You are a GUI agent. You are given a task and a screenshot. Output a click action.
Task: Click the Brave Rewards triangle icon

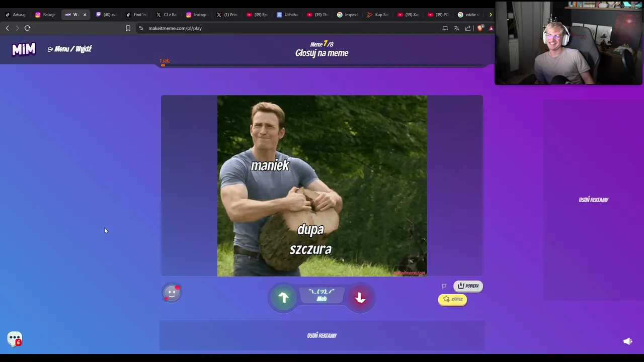(491, 28)
